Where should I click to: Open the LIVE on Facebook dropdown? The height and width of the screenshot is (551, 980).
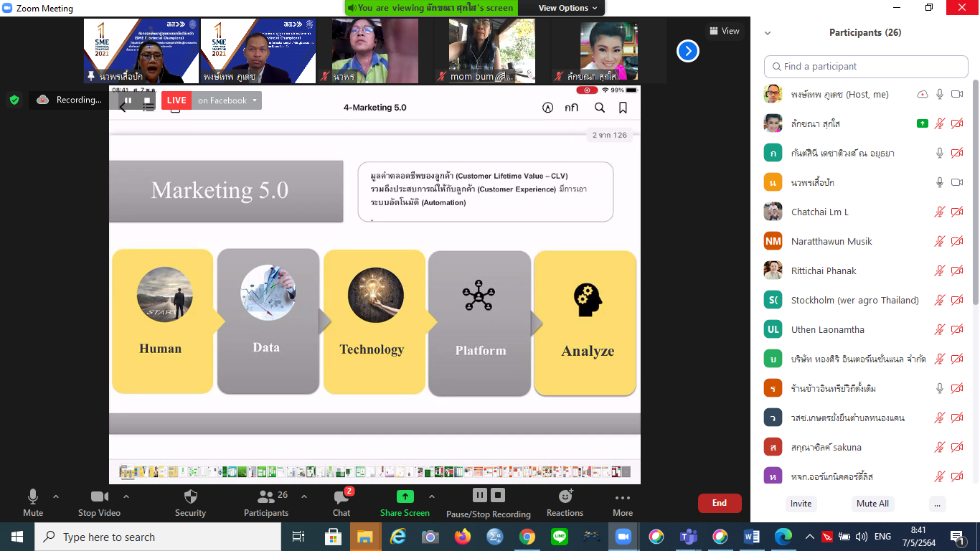click(254, 100)
